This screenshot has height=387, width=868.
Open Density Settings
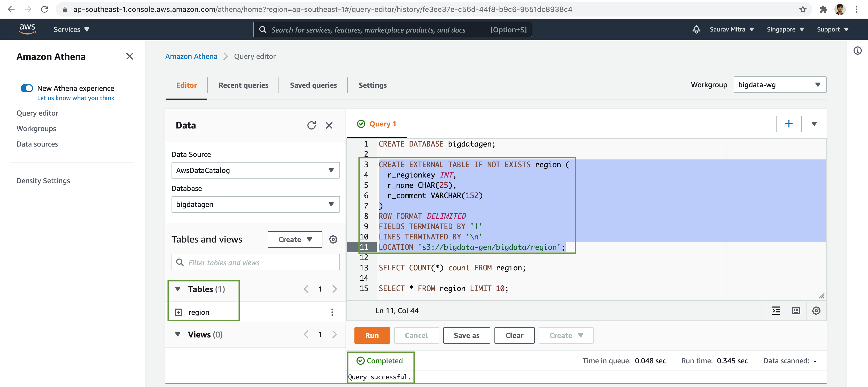coord(43,181)
